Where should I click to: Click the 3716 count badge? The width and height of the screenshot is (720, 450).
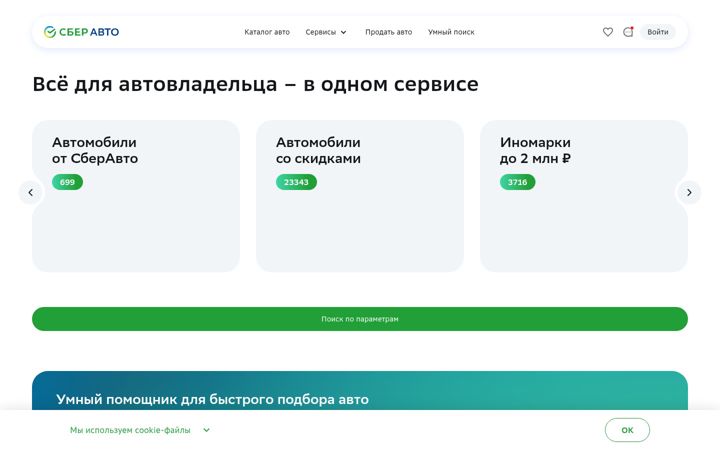pyautogui.click(x=518, y=182)
